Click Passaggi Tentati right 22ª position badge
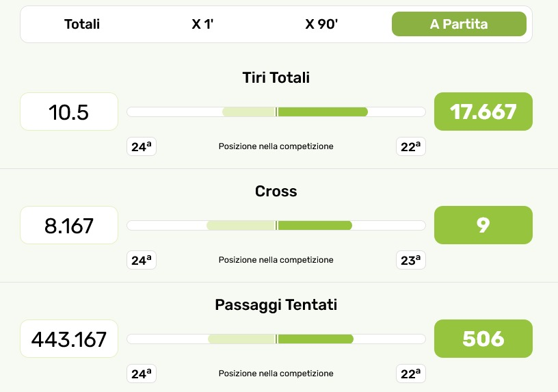558x392 pixels. (x=411, y=374)
